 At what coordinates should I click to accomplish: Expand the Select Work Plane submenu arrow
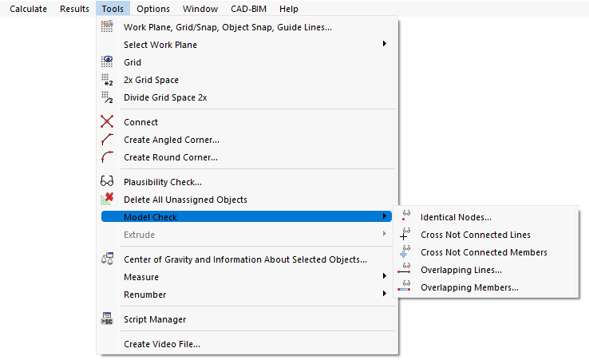click(x=384, y=45)
